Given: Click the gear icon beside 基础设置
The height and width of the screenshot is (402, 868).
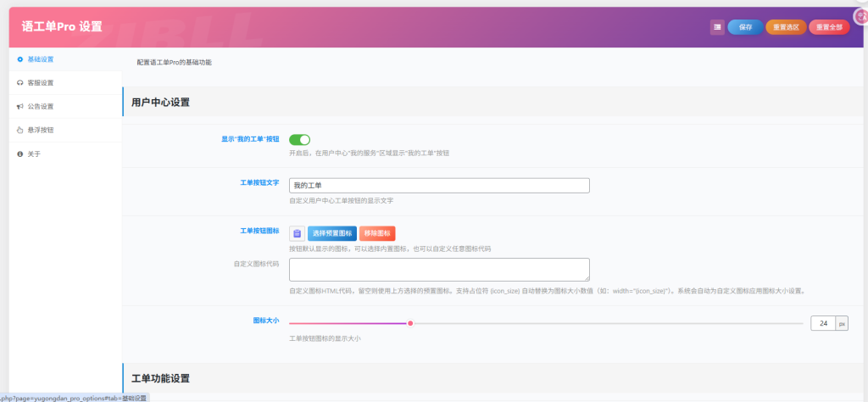Looking at the screenshot, I should point(19,59).
